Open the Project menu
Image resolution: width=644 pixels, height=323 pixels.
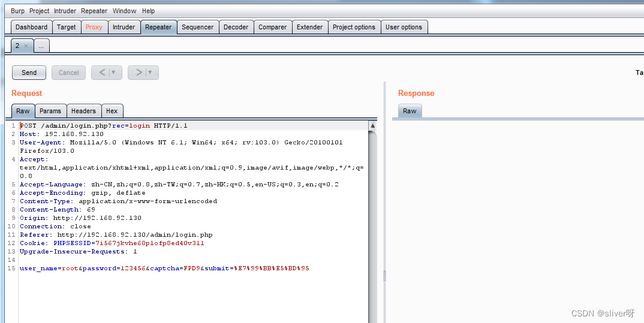[x=40, y=11]
